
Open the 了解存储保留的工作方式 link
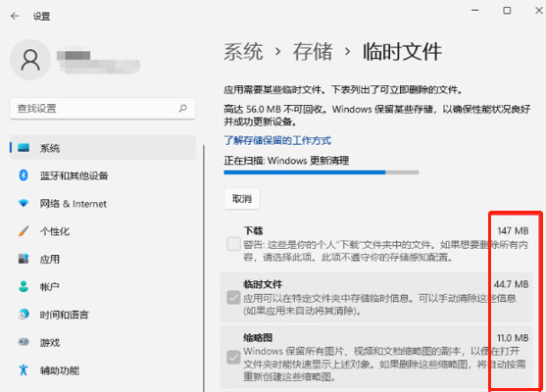(x=277, y=140)
